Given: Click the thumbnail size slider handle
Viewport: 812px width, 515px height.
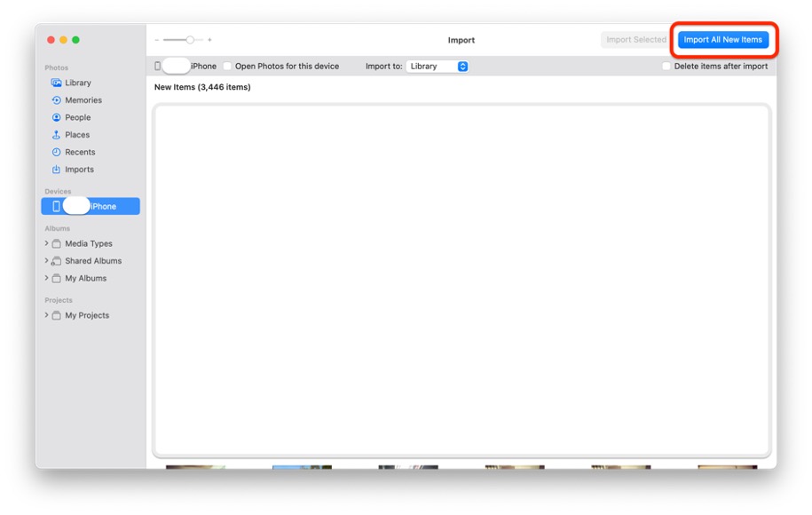Looking at the screenshot, I should coord(190,40).
